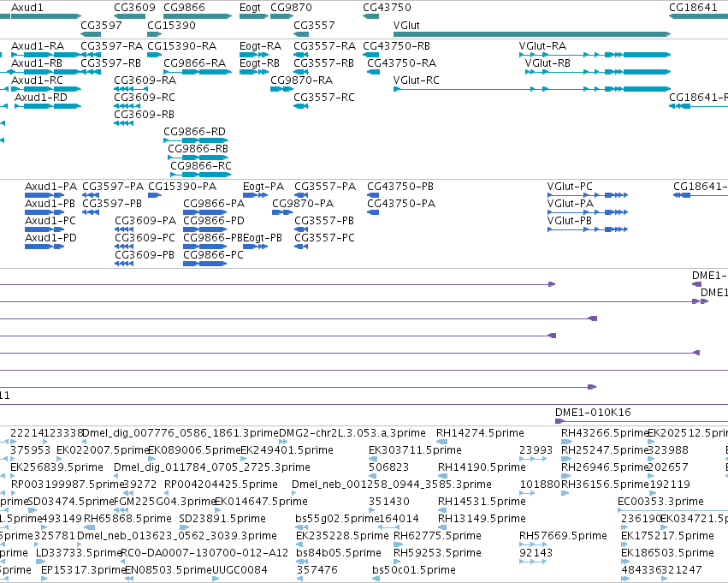Viewport: 728px width, 583px height.
Task: Select EST RH57669.5prime label
Action: pos(563,536)
